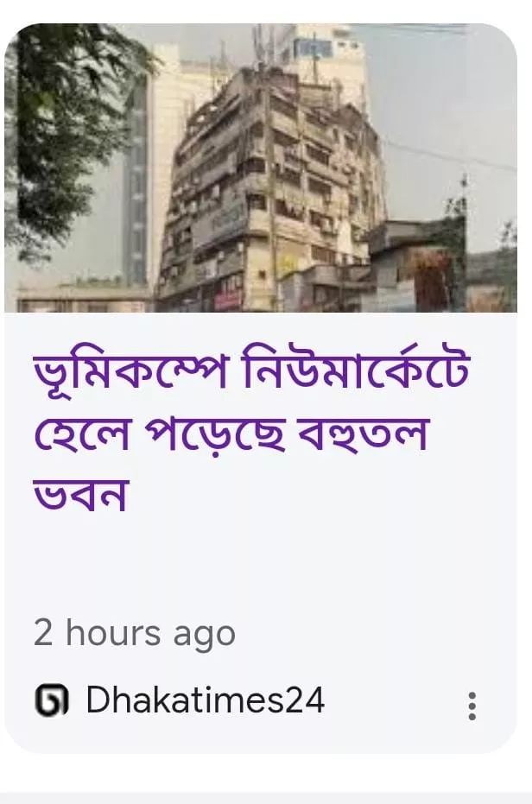
Task: Open the more options three-dot menu
Action: click(472, 706)
